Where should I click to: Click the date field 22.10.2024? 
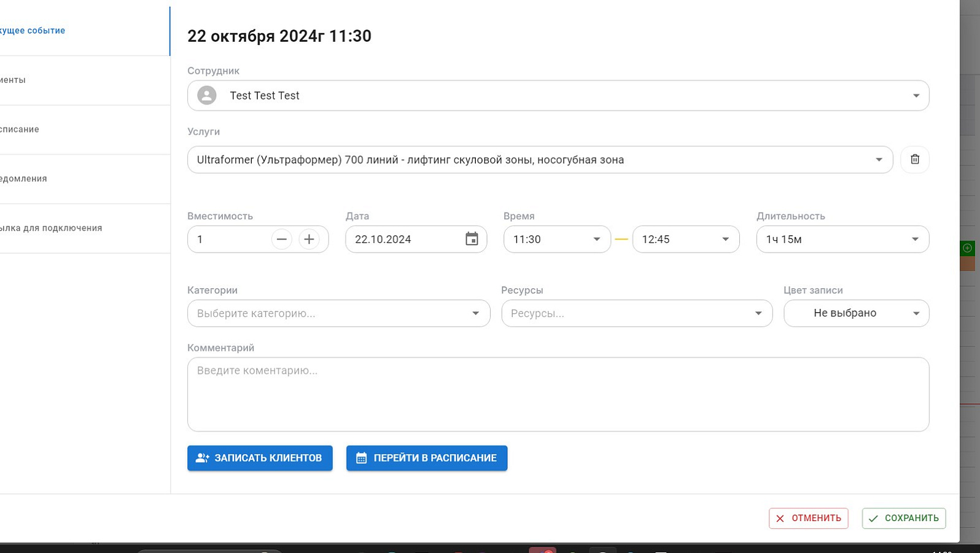tap(416, 239)
